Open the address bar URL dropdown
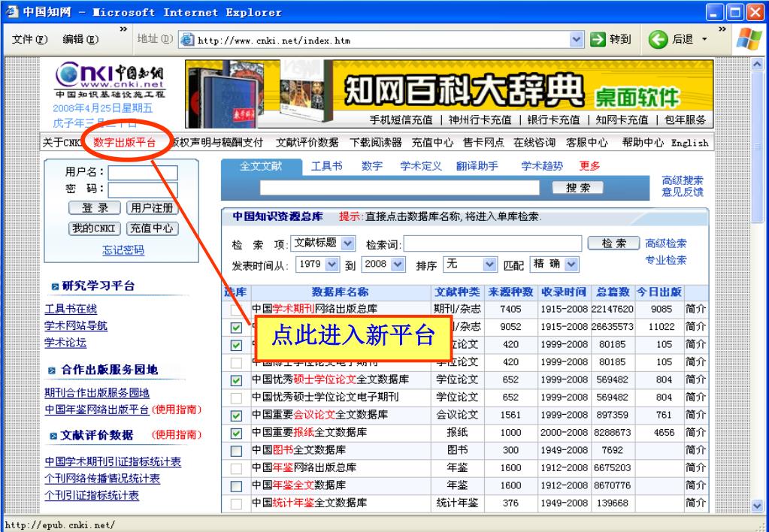 (x=577, y=39)
